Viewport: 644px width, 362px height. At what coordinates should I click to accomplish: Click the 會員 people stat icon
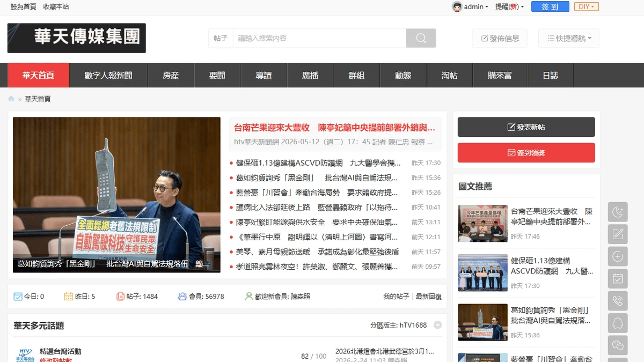coord(182,296)
